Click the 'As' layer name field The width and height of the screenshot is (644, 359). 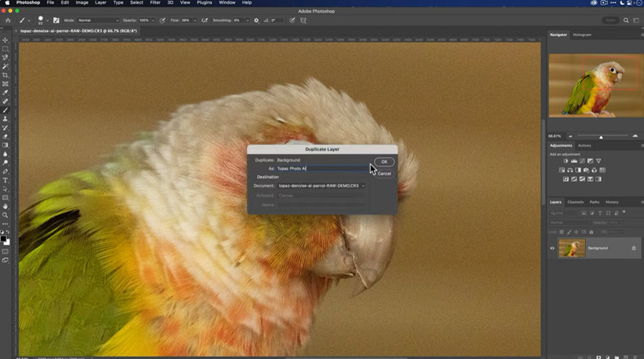323,168
